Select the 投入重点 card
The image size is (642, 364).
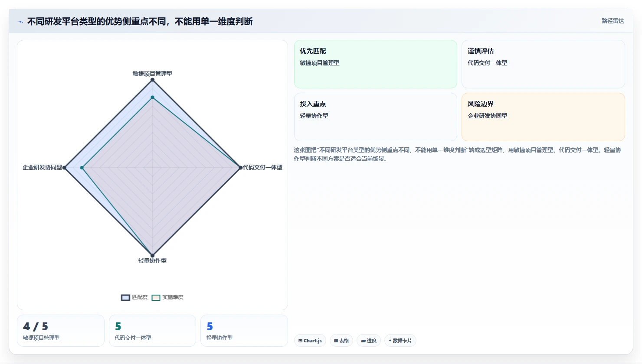376,117
